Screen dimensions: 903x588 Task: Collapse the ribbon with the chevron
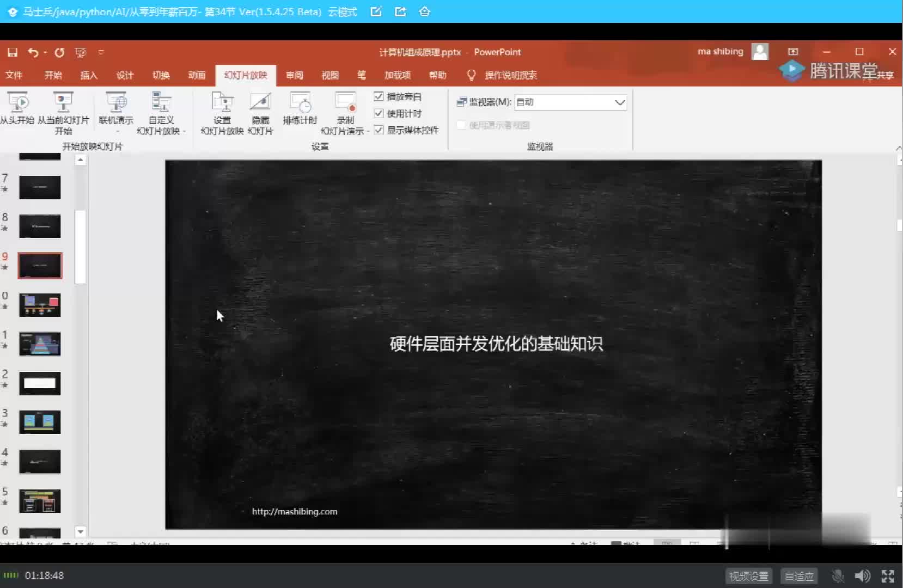[898, 148]
